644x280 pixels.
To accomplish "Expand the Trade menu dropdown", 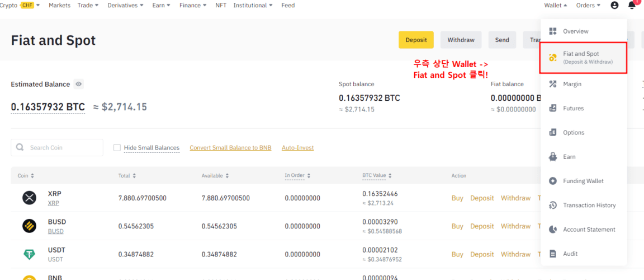I will point(88,6).
